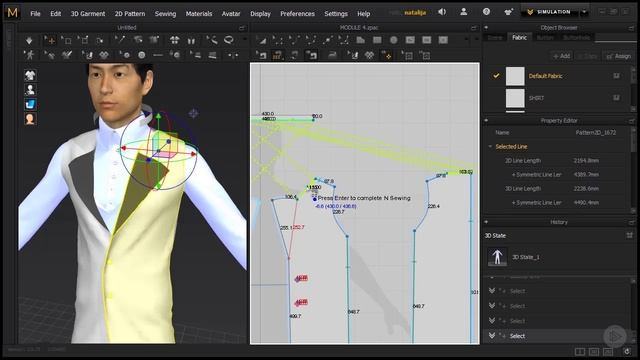Expand the 3D toolbar overflow arrow
The width and height of the screenshot is (640, 360).
click(245, 40)
